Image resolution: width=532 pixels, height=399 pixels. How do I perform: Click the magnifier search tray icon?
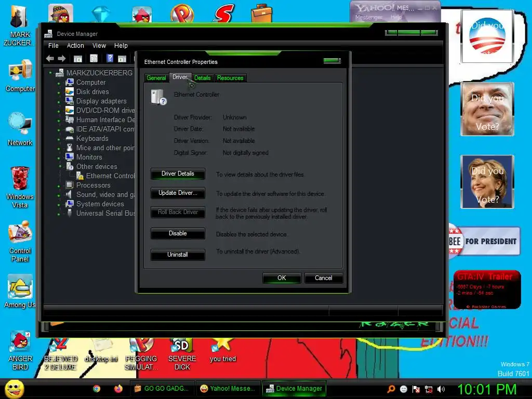click(x=391, y=389)
